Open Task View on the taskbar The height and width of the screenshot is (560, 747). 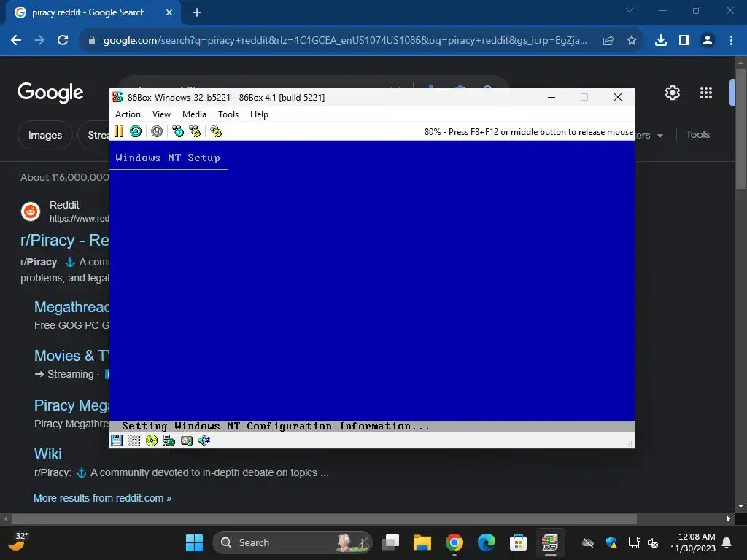coord(390,542)
